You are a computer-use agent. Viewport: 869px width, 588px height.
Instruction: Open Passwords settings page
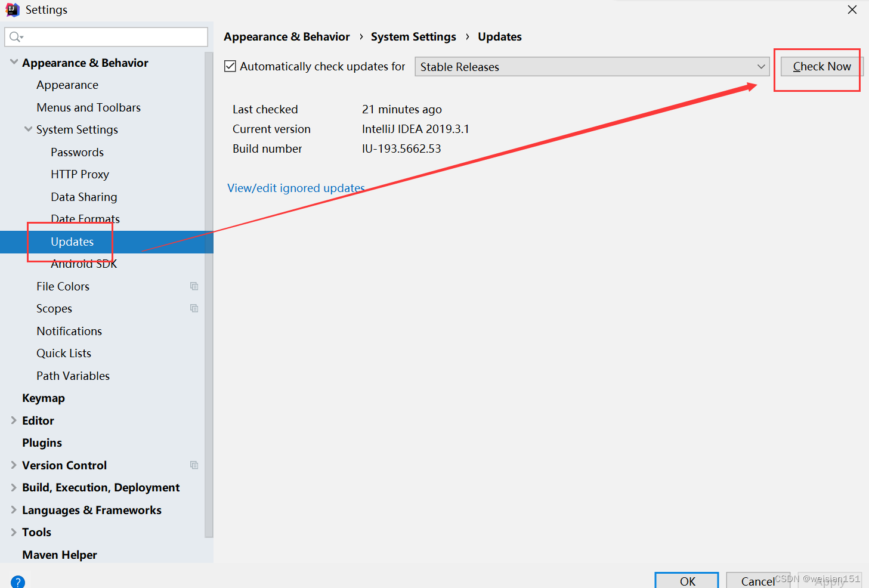78,152
